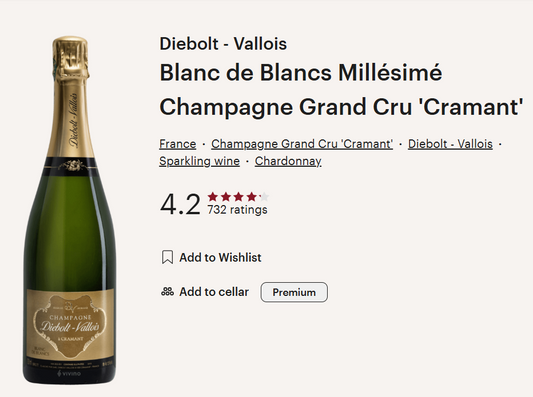
Task: Open the champagne bottle product image
Action: point(70,210)
